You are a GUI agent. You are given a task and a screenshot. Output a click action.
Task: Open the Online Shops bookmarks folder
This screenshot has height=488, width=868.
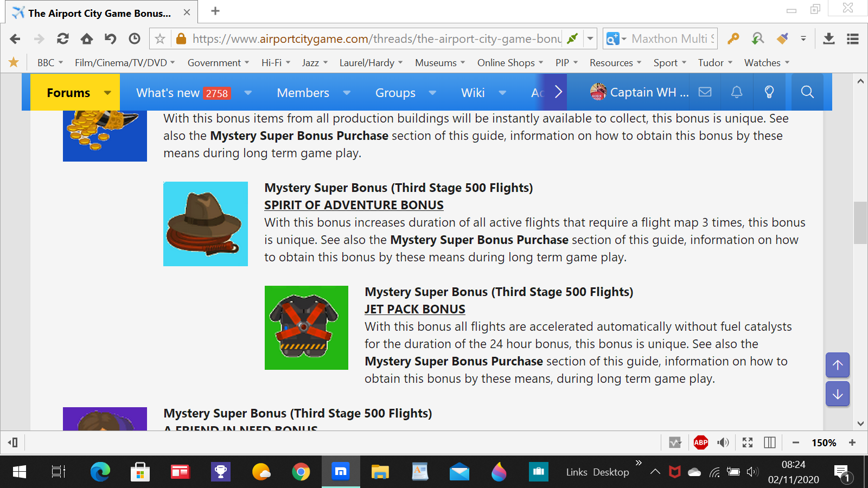tap(510, 63)
